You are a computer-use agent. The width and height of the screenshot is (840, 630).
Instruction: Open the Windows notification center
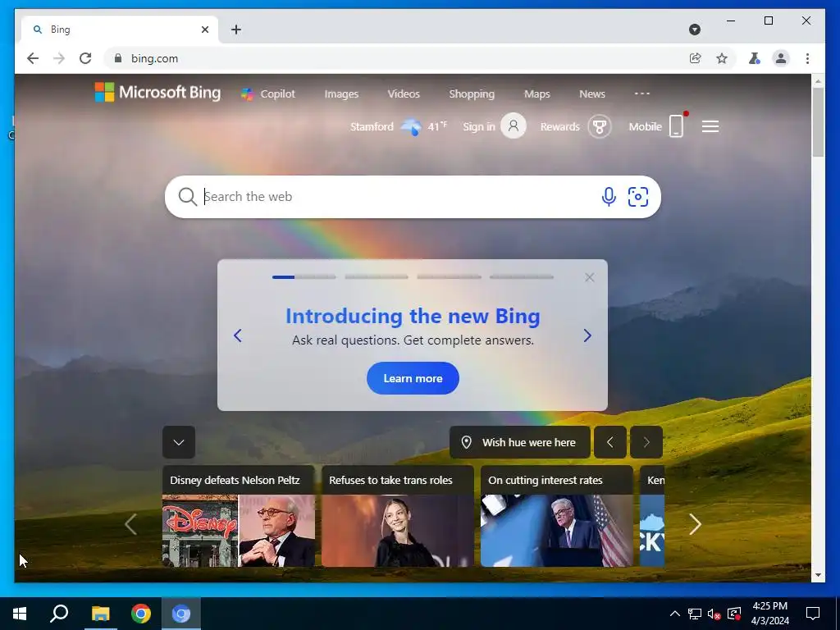(813, 614)
